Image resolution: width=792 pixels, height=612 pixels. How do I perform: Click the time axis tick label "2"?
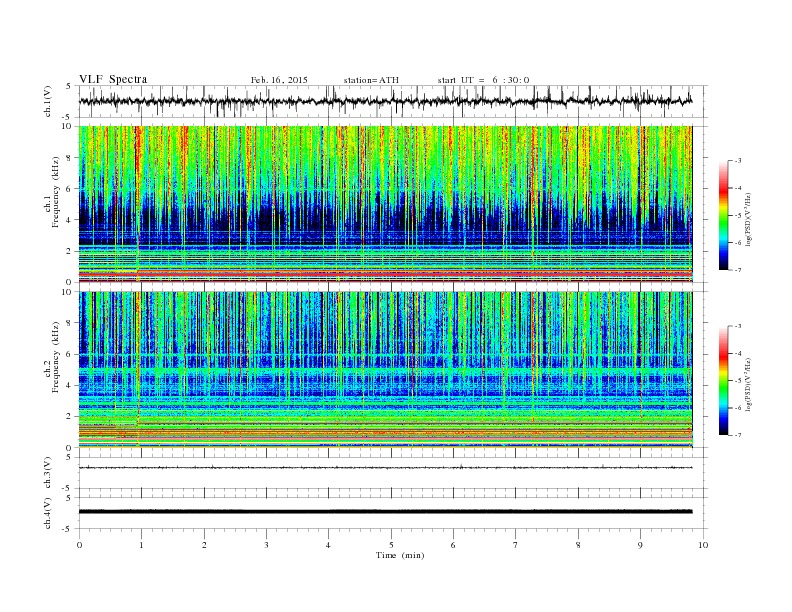204,545
